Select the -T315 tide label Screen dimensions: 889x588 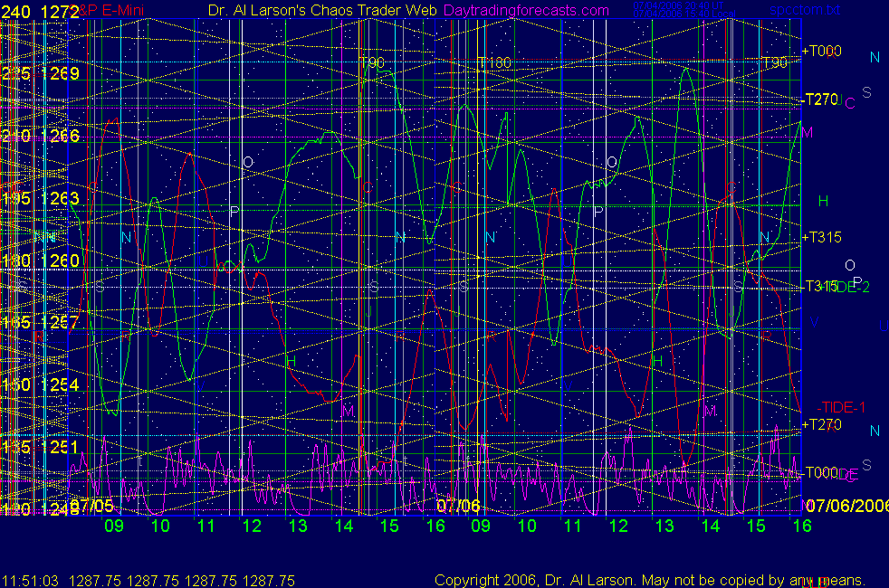pyautogui.click(x=820, y=286)
